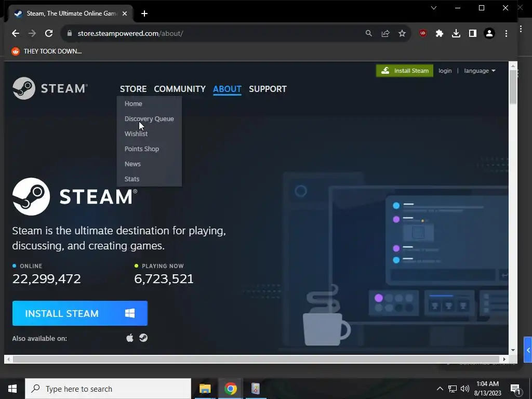The width and height of the screenshot is (532, 399).
Task: Click the blue side collapse arrow tab
Action: point(528,350)
